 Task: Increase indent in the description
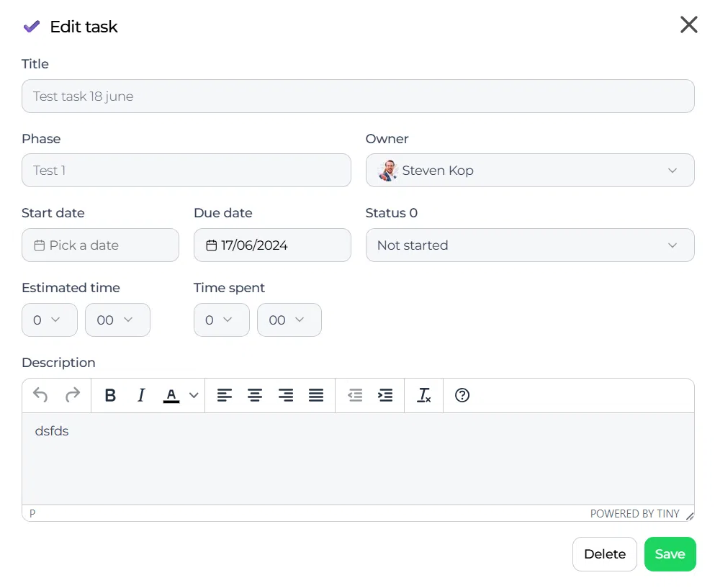pyautogui.click(x=385, y=395)
